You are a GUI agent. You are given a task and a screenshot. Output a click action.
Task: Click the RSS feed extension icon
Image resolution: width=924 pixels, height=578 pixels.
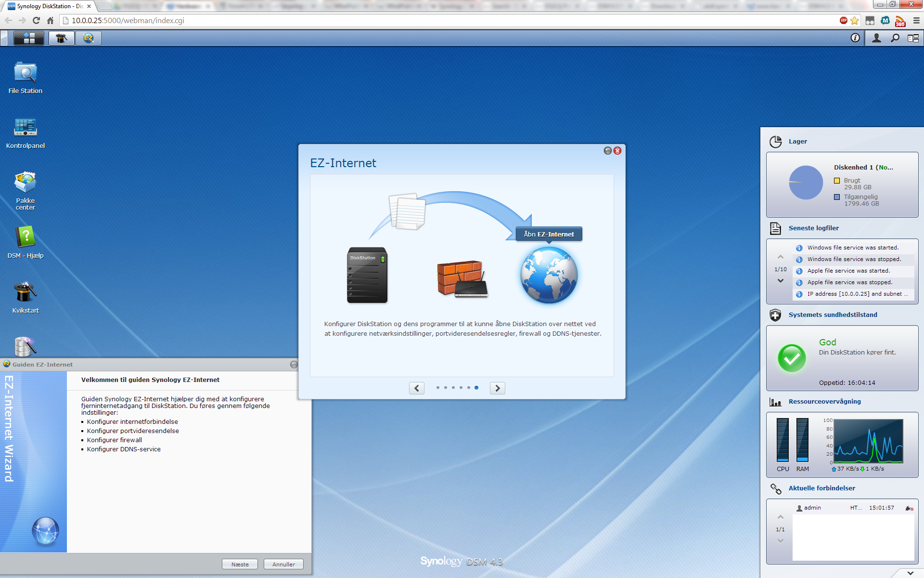pos(900,21)
